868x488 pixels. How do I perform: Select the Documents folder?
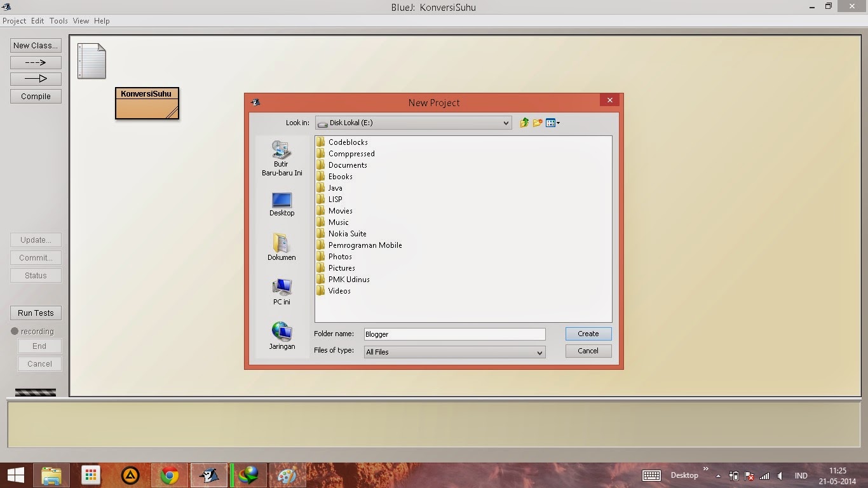(x=342, y=165)
